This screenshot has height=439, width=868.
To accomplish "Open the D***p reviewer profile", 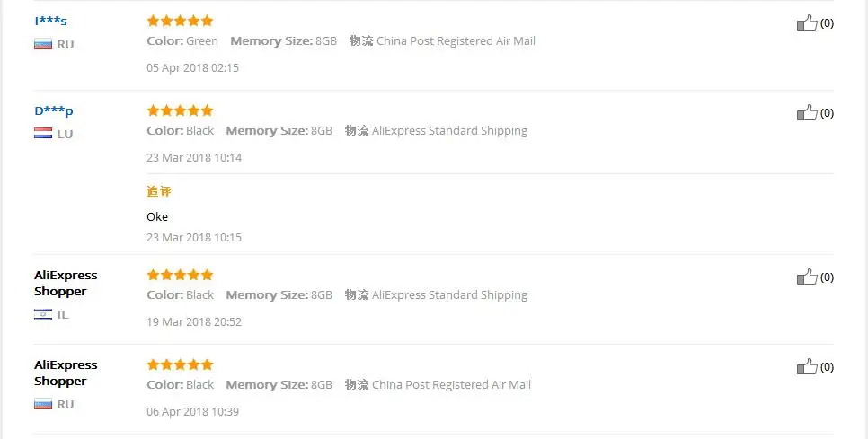I will click(x=53, y=110).
